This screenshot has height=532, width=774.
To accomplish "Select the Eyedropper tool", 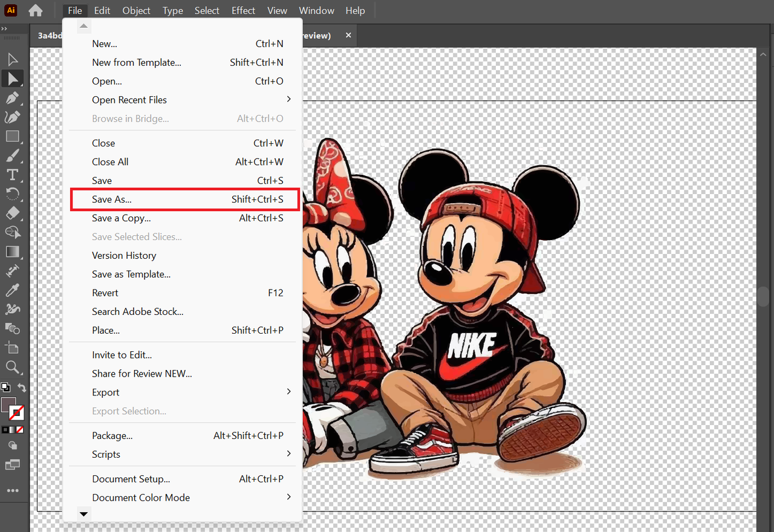I will (12, 291).
